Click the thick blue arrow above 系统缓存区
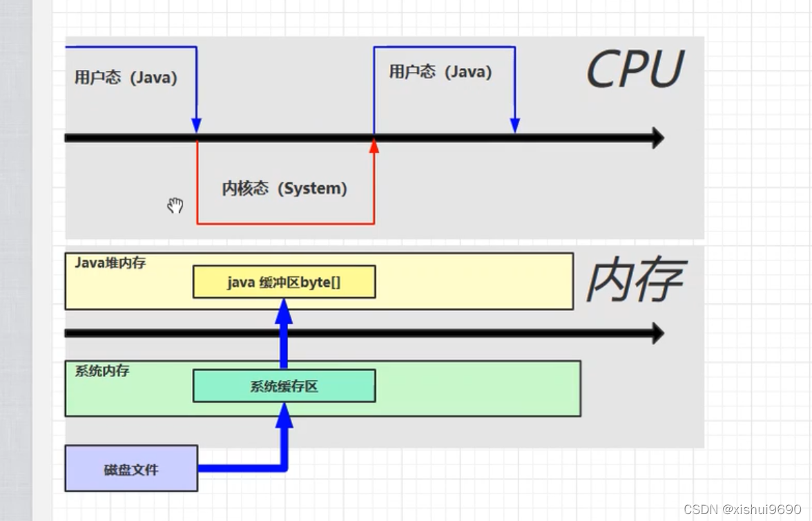Viewport: 812px width, 521px height. (285, 318)
